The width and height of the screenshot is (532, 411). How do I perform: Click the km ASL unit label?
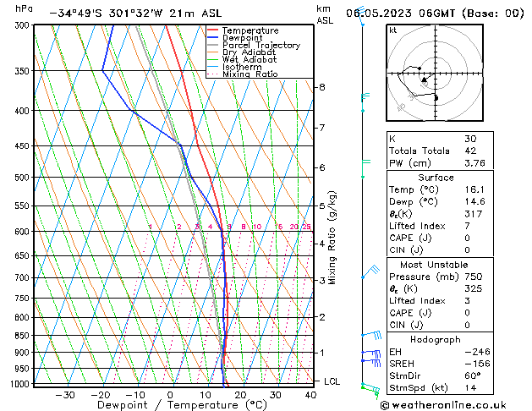[x=325, y=14]
